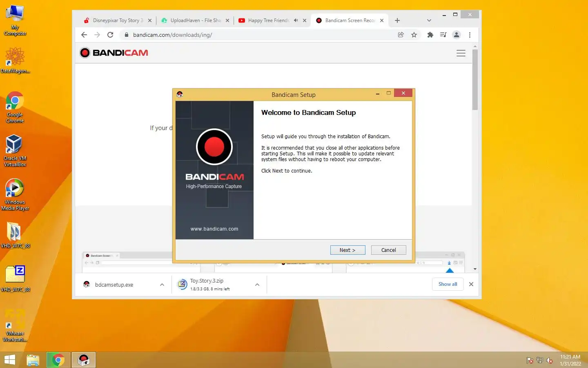Click the taskbar clock showing 11:21 AM
Image resolution: width=588 pixels, height=368 pixels.
(x=570, y=360)
